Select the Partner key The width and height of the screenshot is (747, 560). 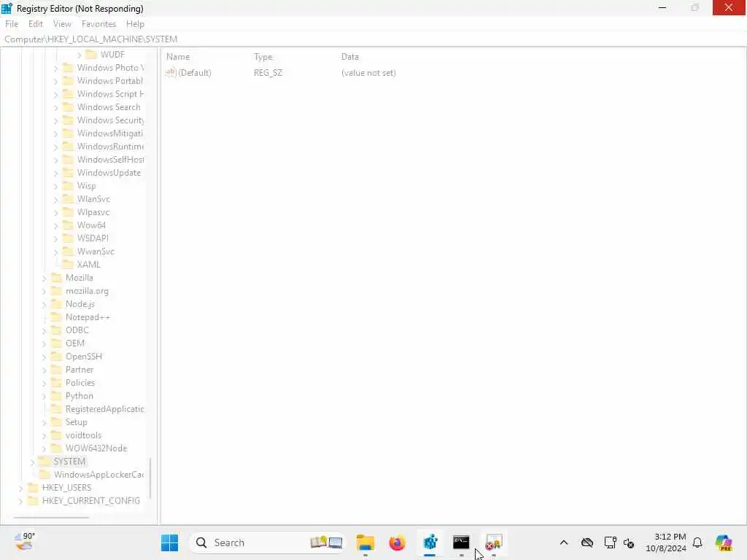coord(79,370)
